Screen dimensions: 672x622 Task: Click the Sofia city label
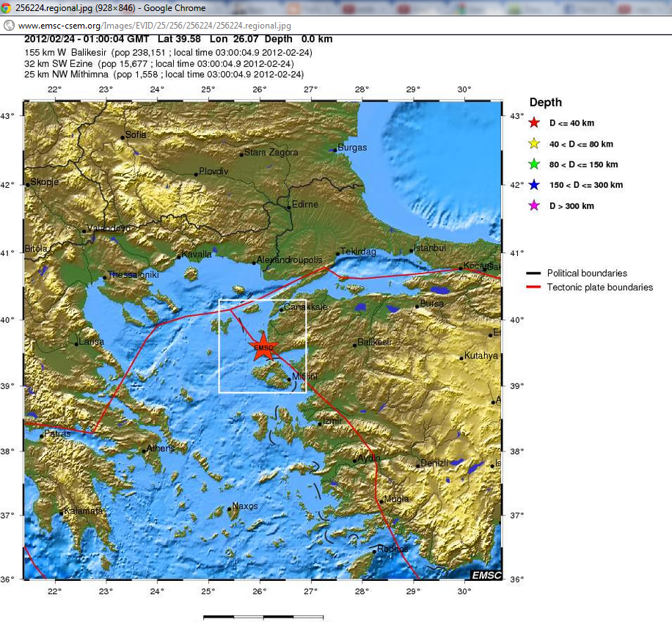pyautogui.click(x=136, y=134)
